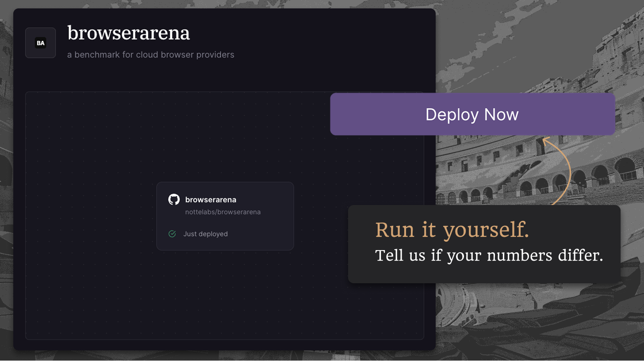Screen dimensions: 644x361
Task: Click the check-circle next to Just deployed
Action: click(x=172, y=233)
